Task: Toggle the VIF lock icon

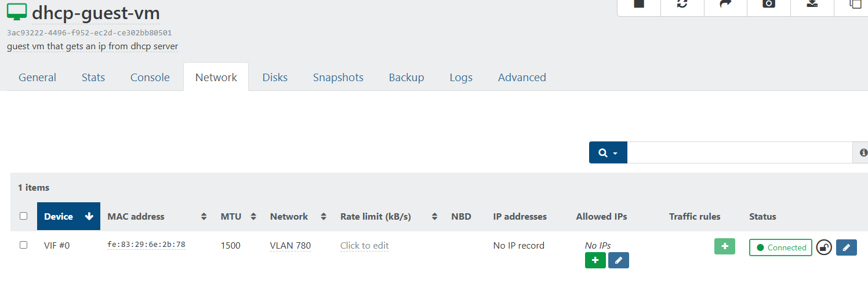Action: [x=824, y=247]
